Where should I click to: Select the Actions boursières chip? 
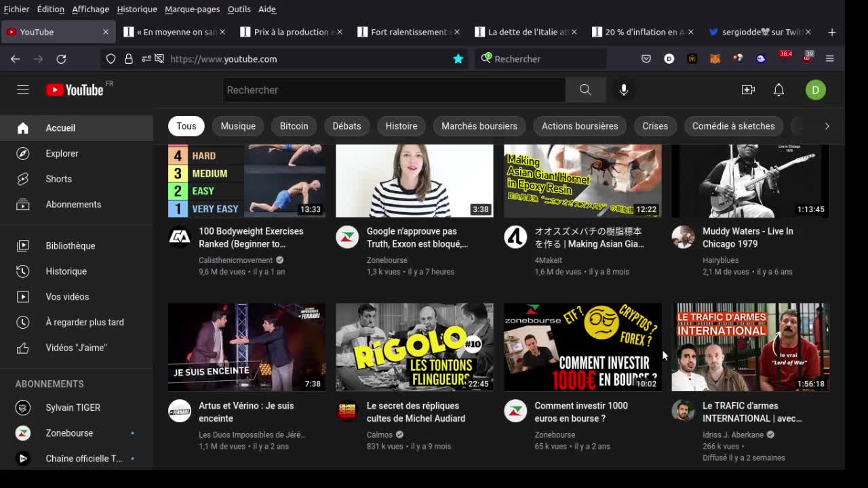(580, 126)
